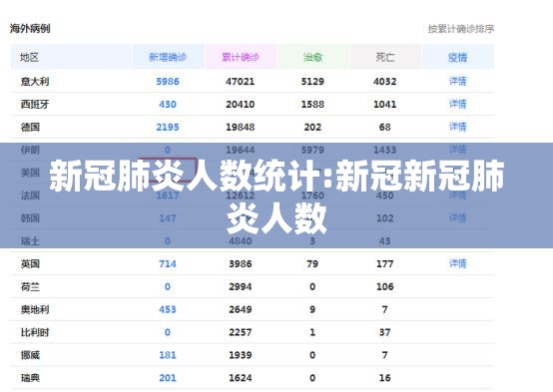Viewport: 553px width, 392px height.
Task: Click the 海外病例 section title
Action: tap(30, 28)
